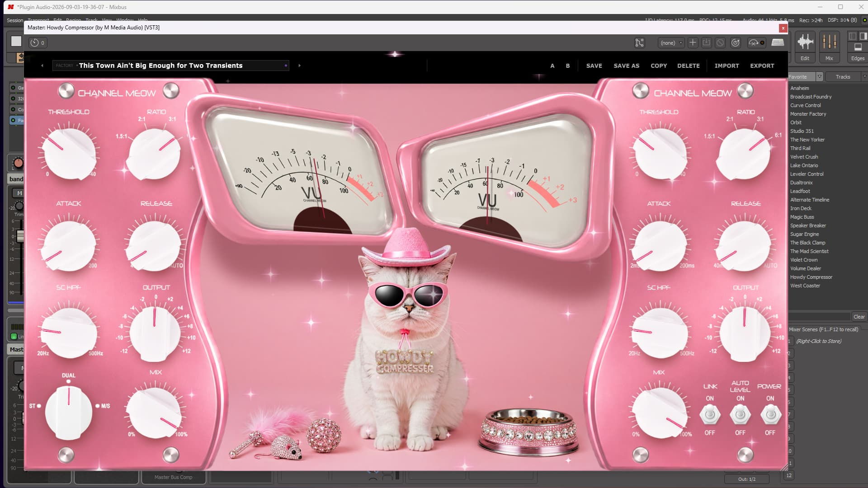Click the Clear button in sidebar
Image resolution: width=868 pixels, height=488 pixels.
[859, 317]
